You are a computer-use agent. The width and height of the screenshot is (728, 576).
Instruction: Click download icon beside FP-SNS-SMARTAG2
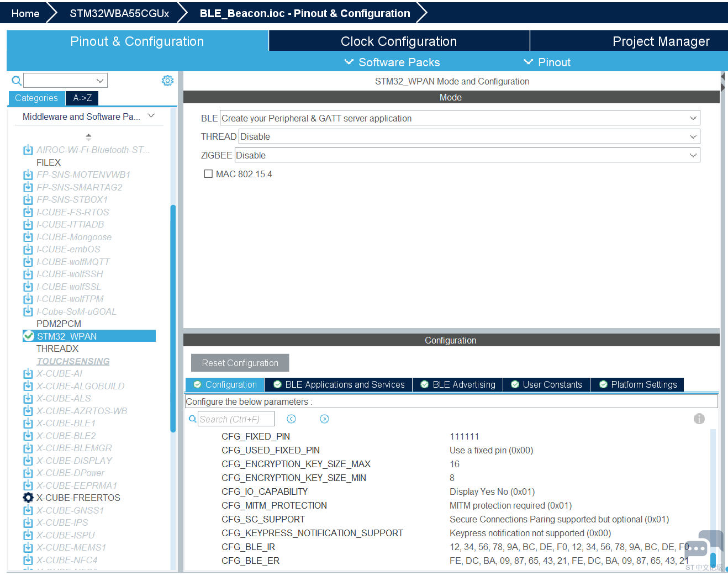click(x=28, y=187)
